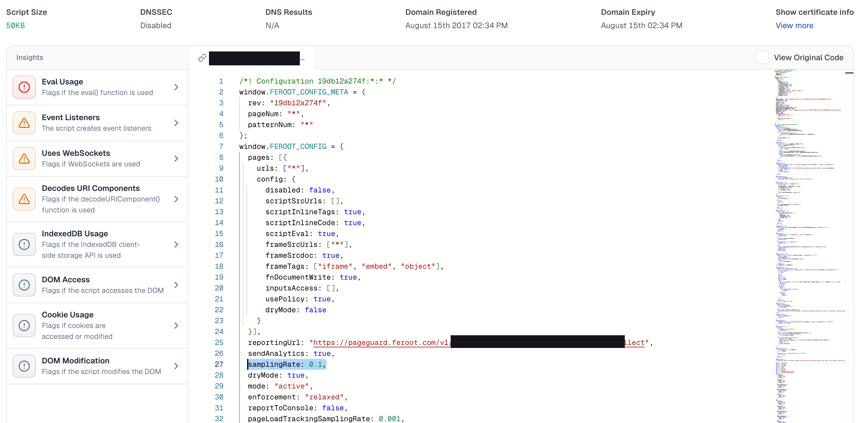The image size is (868, 423).
Task: Click the highlighted samplingRate: 0.1 line
Action: (287, 364)
